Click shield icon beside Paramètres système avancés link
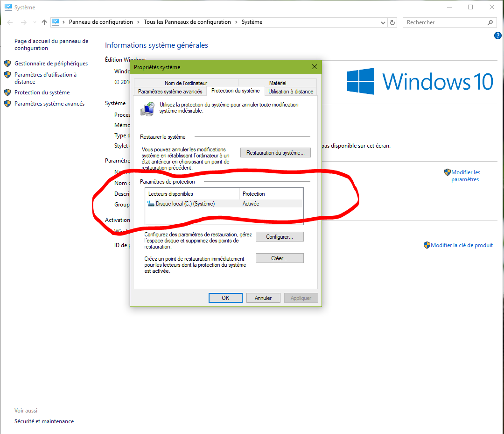Screen dimensions: 504x434 coord(7,104)
